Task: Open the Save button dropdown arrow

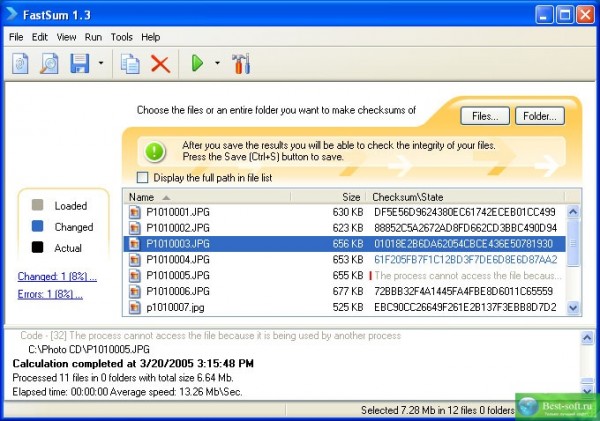Action: coord(101,63)
